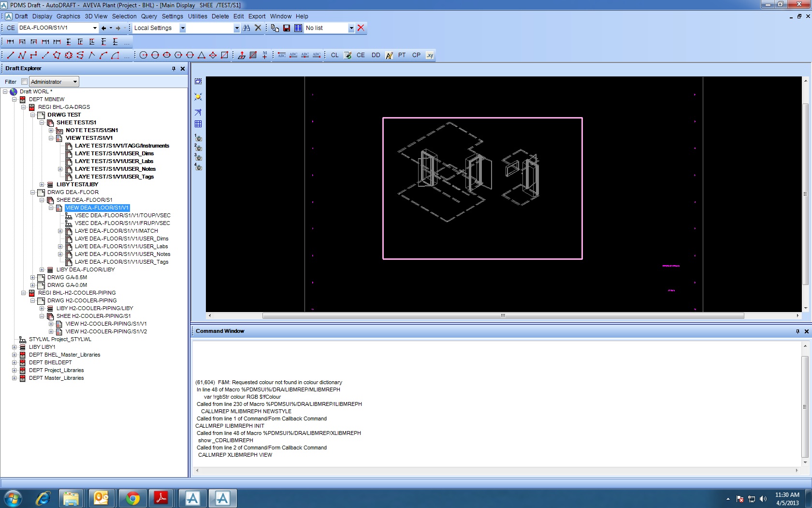Click the black X next to binoculars
The image size is (812, 508).
(x=258, y=28)
